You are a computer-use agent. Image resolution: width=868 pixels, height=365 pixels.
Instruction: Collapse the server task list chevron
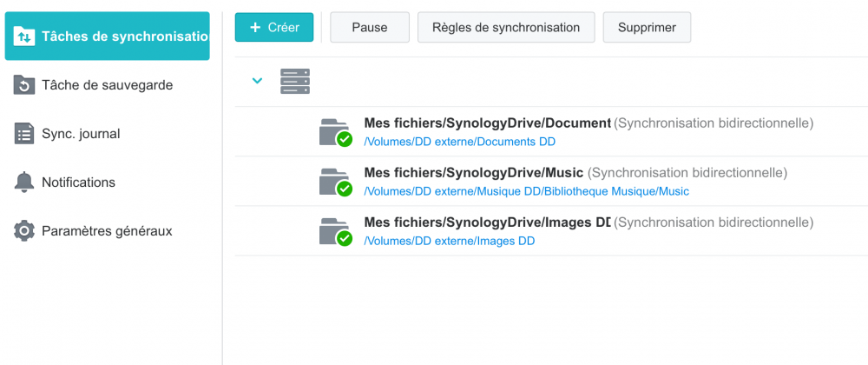pos(257,81)
